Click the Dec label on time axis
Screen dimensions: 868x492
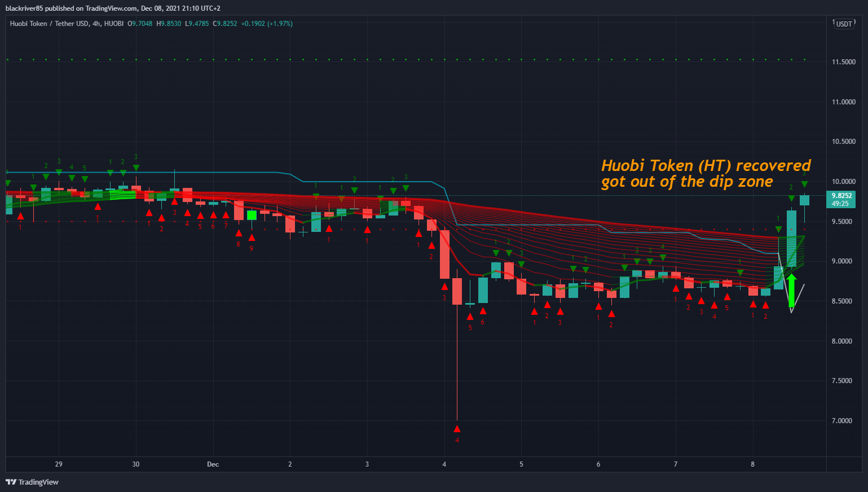point(213,464)
